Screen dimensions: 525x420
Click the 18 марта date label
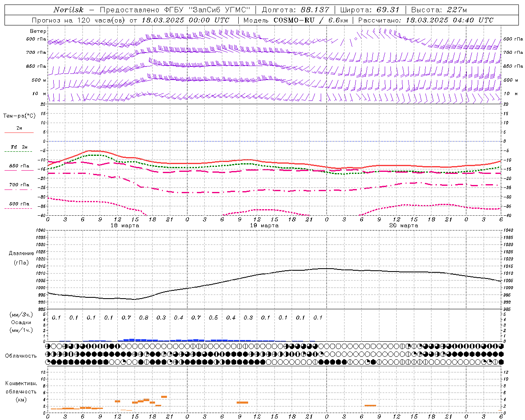[x=125, y=226]
